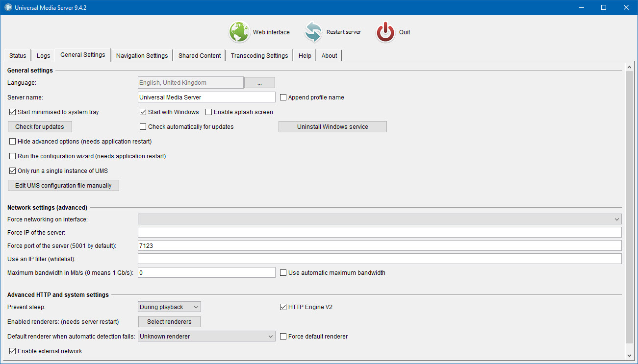Click the Quit label text

[x=405, y=32]
